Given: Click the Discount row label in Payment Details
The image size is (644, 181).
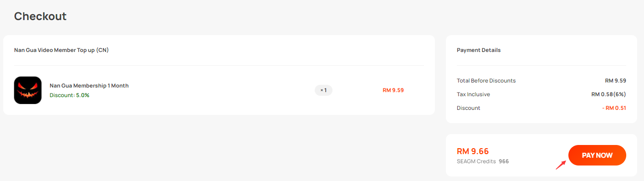Looking at the screenshot, I should (x=468, y=108).
